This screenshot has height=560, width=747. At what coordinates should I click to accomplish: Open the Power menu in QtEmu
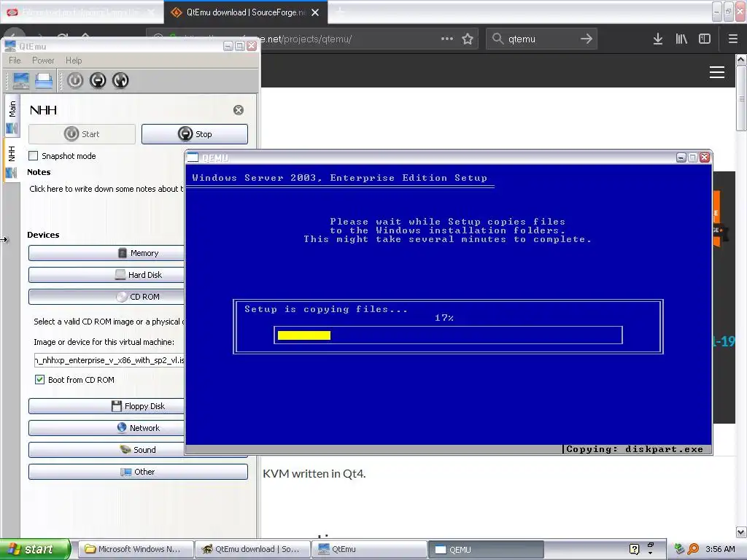[x=43, y=61]
